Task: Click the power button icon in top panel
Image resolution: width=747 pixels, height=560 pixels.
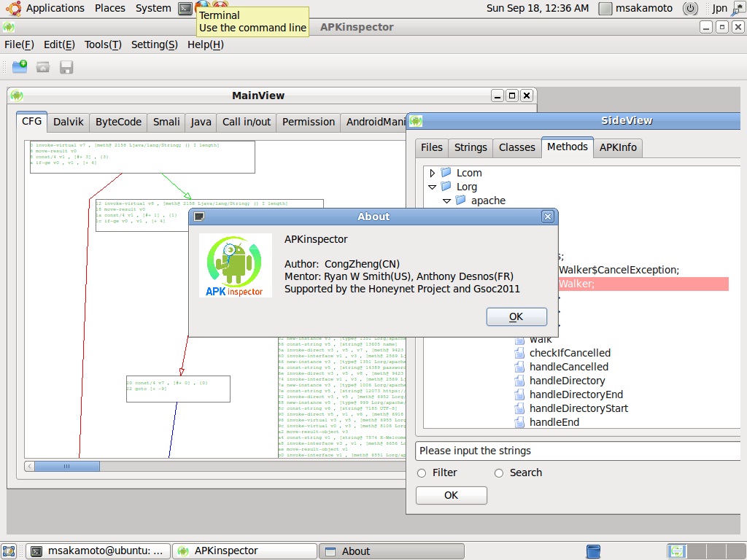Action: click(690, 8)
